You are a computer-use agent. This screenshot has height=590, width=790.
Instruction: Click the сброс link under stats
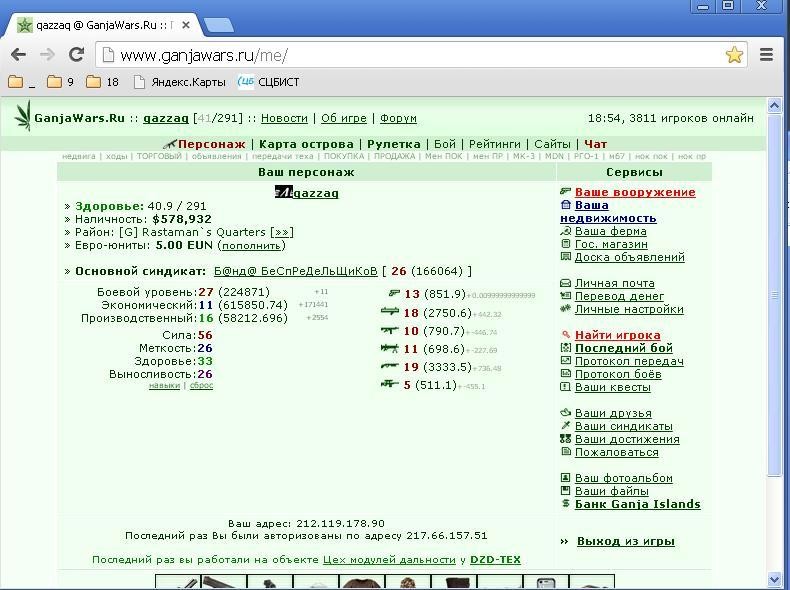click(x=202, y=385)
